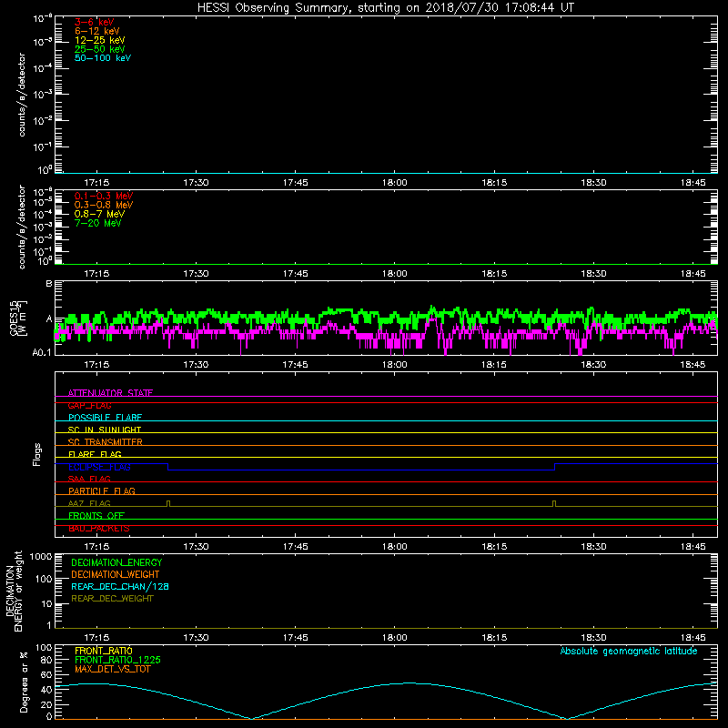The image size is (728, 728).
Task: Select the SAA_FLAG label
Action: tap(89, 479)
